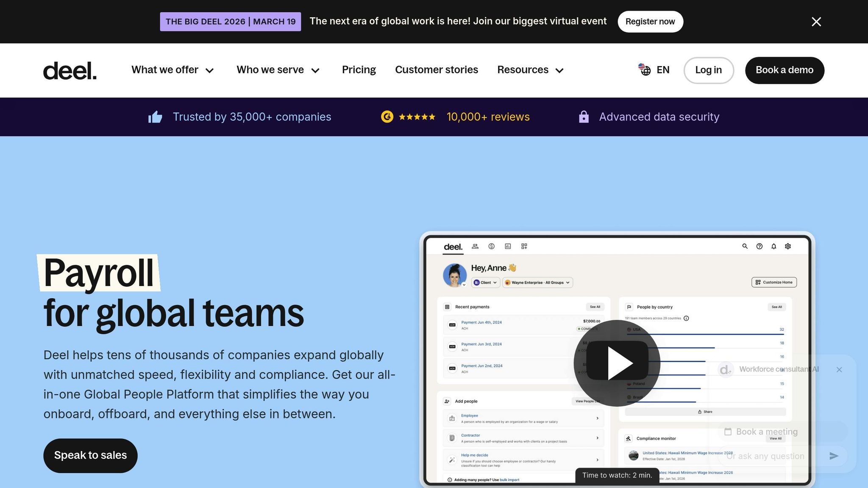Click the send arrow in the chat widget
Viewport: 868px width, 488px height.
[x=834, y=456]
